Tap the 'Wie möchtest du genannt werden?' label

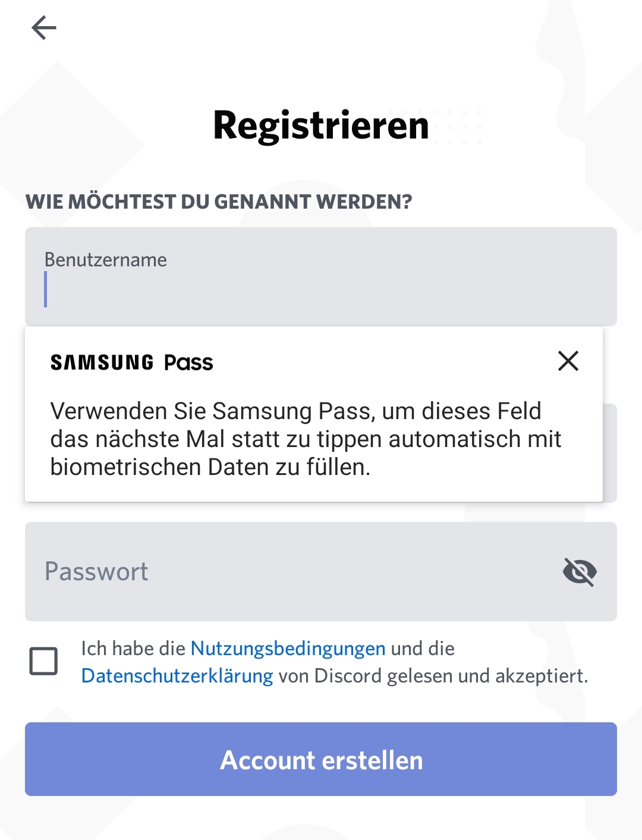point(219,202)
